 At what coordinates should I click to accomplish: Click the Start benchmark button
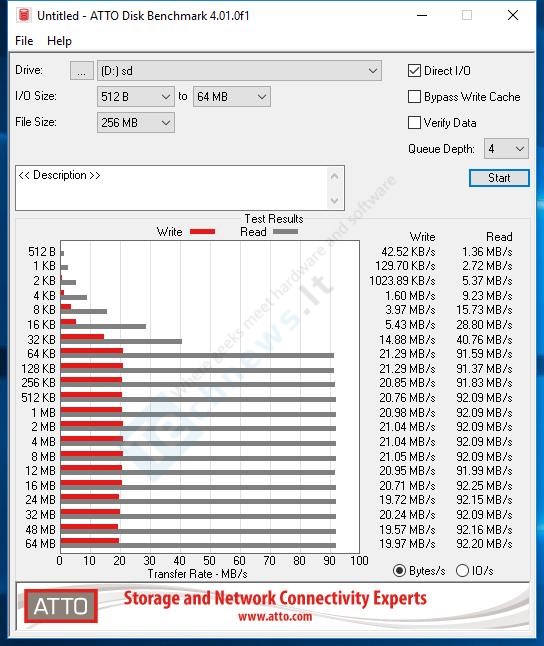pos(499,178)
